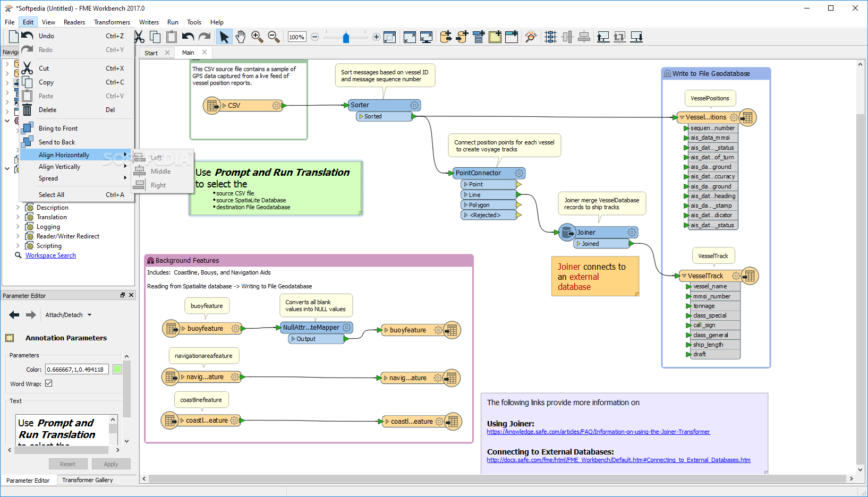The width and height of the screenshot is (868, 497).
Task: Click the zoom to selection icon
Action: pyautogui.click(x=389, y=37)
